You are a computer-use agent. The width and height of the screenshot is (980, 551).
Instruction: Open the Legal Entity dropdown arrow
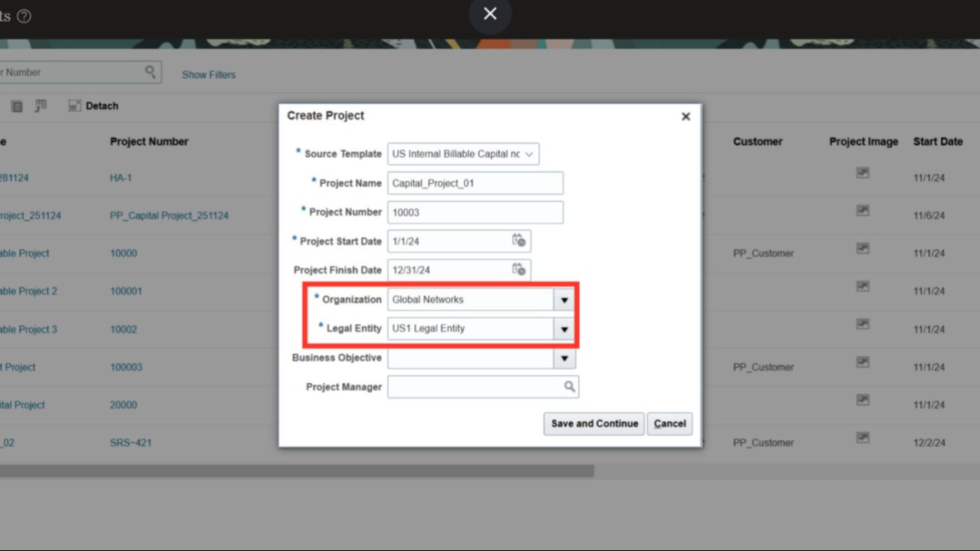(x=564, y=329)
